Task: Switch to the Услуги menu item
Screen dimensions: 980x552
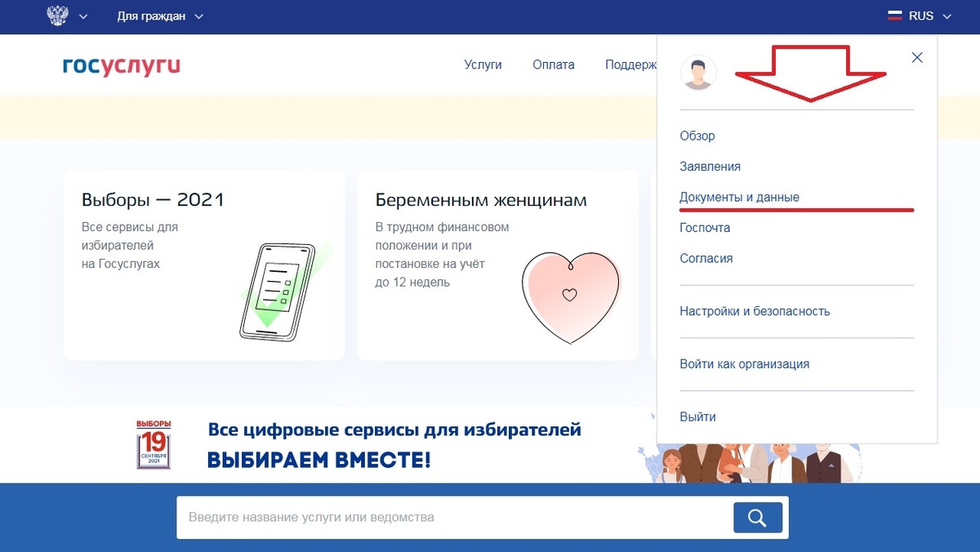Action: (x=483, y=65)
